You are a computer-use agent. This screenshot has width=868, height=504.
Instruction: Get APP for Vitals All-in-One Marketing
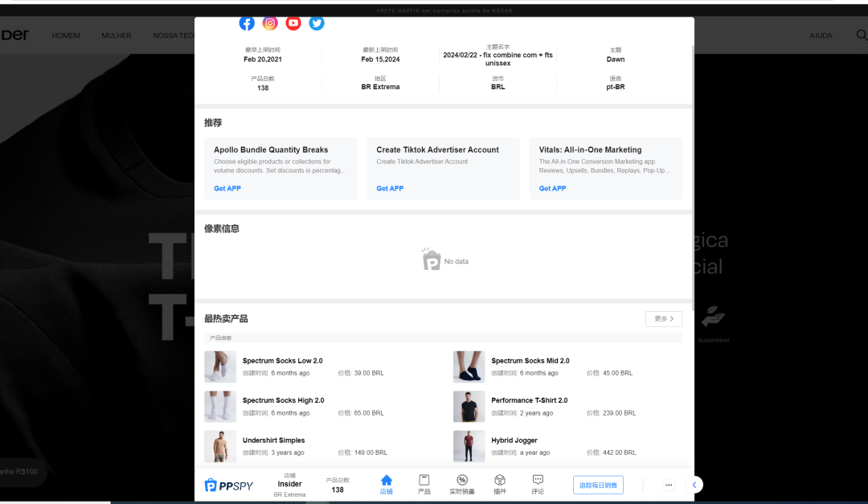[x=552, y=188]
